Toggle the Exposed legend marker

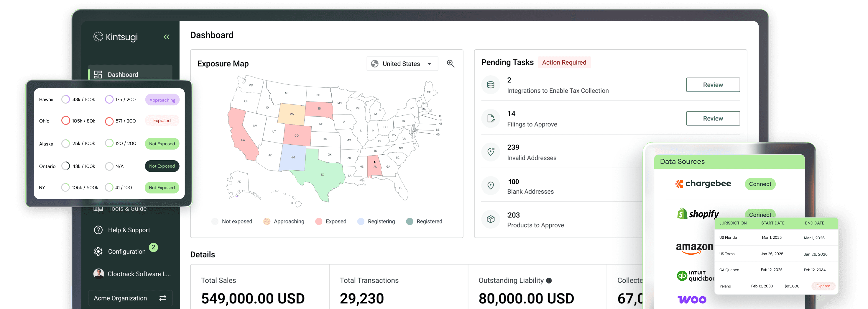coord(318,221)
